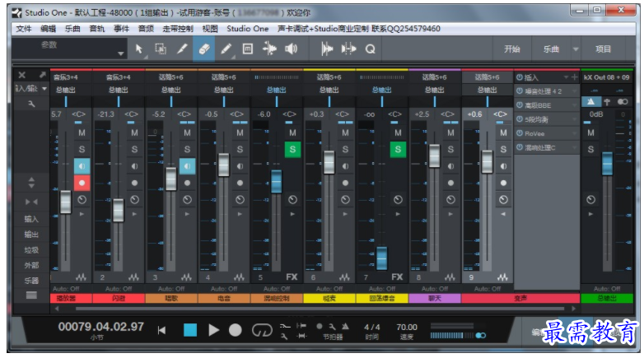Click the snap-to-waveform start icon
Screen dimensions: 644x358
[327, 49]
